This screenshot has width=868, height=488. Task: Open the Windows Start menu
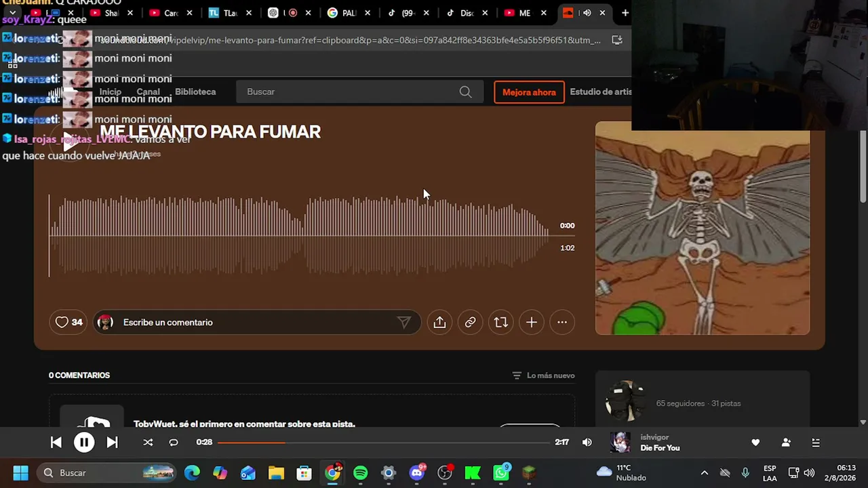coord(20,473)
